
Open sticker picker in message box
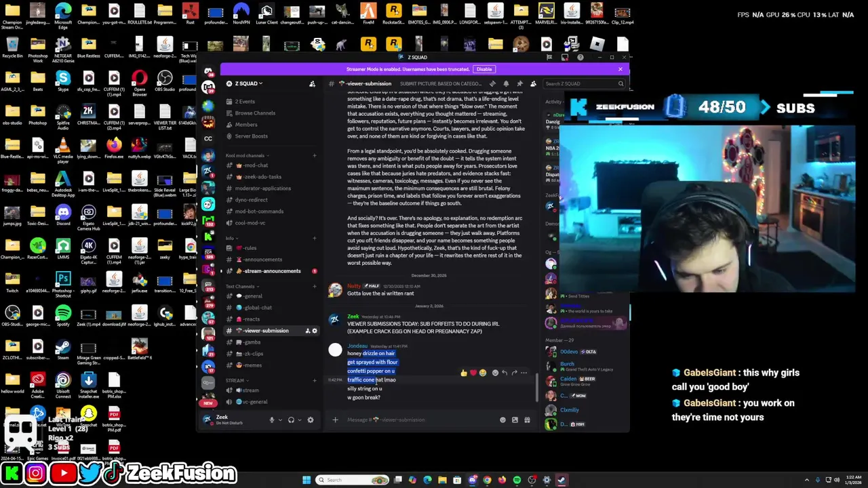[515, 420]
